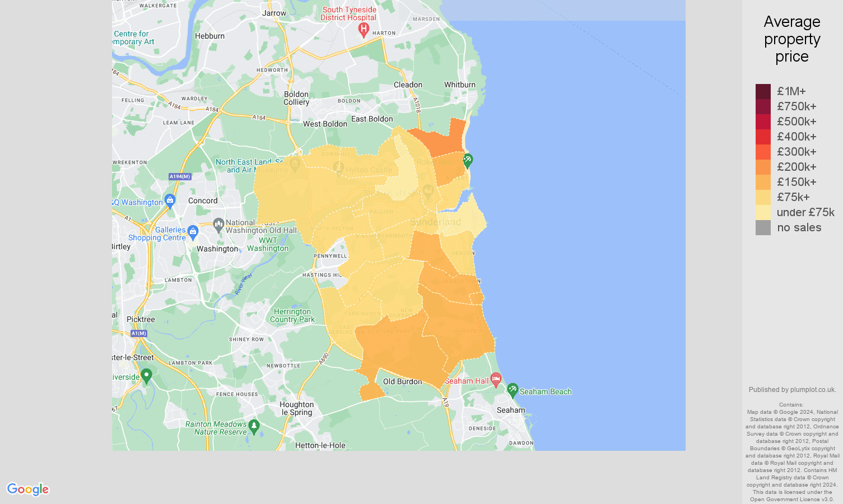This screenshot has height=504, width=843.
Task: Click the Concord label
Action: [x=203, y=200]
